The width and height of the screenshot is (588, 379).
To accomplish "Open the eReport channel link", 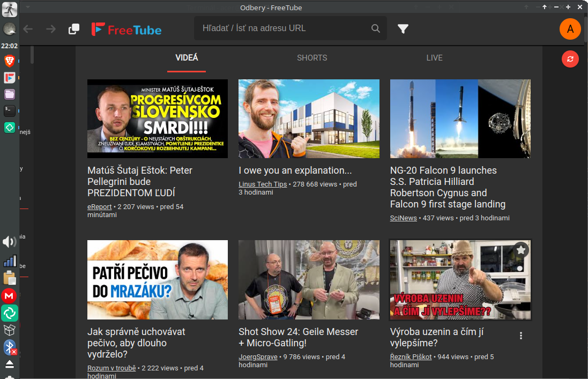I will [x=99, y=207].
